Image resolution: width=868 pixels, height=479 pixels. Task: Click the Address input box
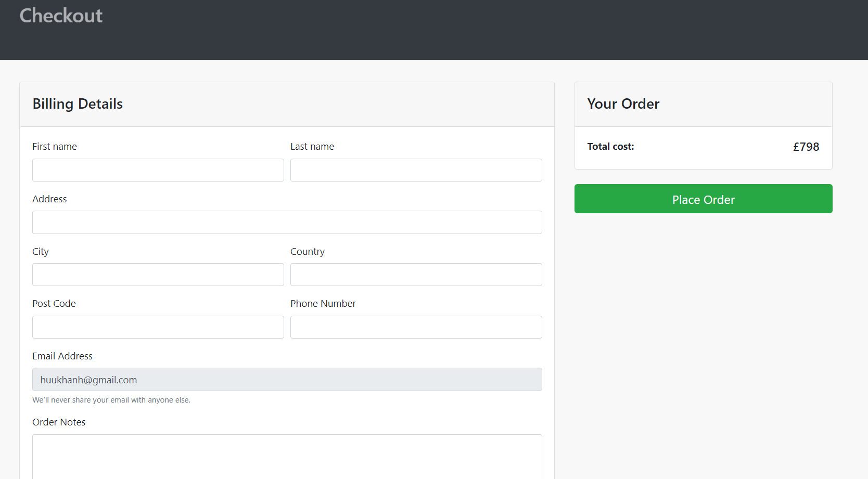click(287, 222)
